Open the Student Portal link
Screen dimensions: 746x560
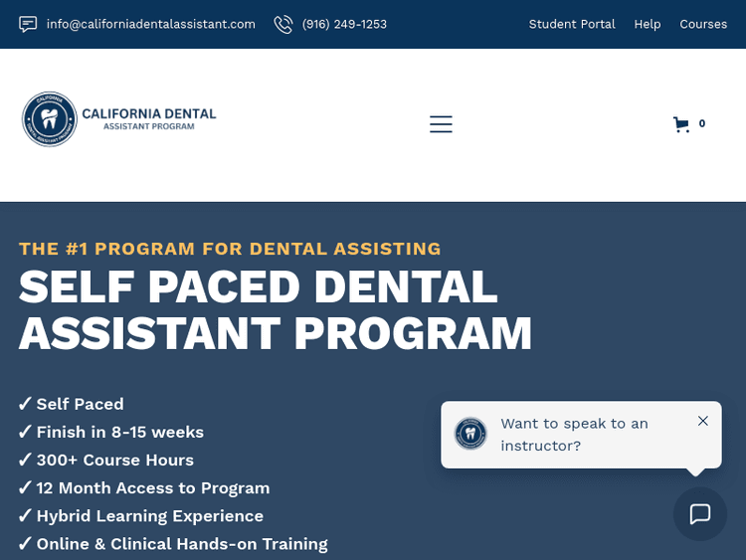coord(572,24)
